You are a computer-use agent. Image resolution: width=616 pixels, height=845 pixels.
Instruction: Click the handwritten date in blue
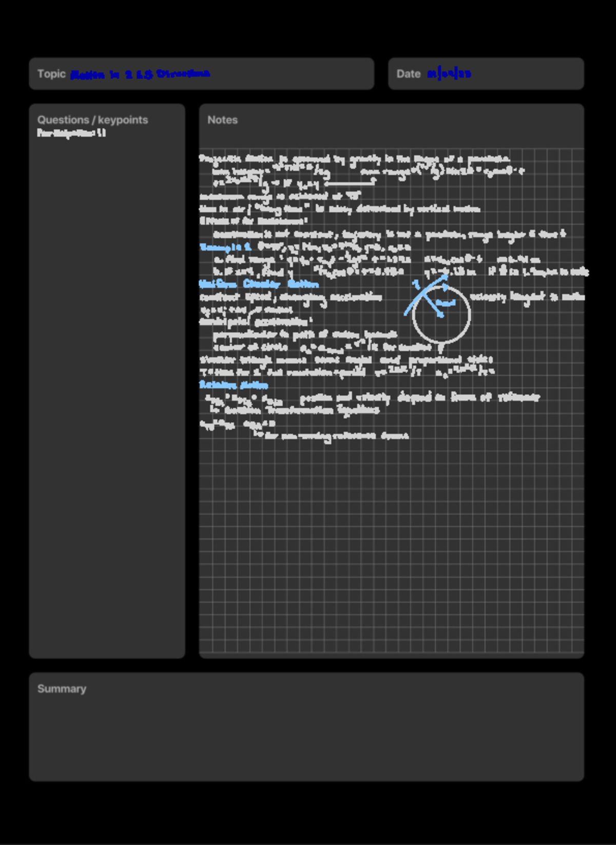pos(449,74)
